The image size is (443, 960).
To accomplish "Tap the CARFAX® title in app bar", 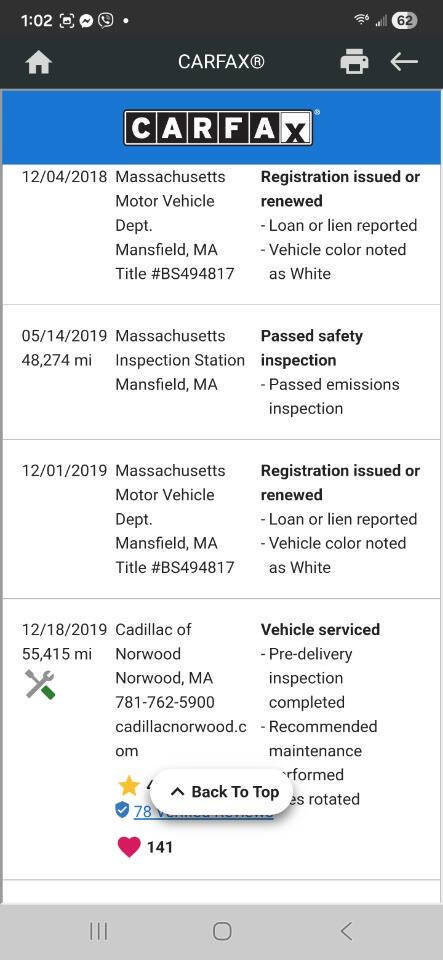I will coord(222,62).
